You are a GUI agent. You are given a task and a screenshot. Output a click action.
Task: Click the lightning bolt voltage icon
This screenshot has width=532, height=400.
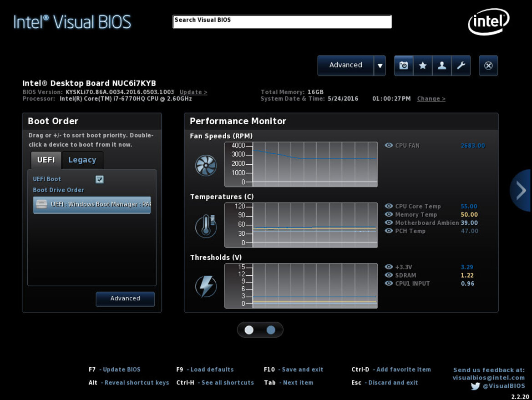[206, 286]
